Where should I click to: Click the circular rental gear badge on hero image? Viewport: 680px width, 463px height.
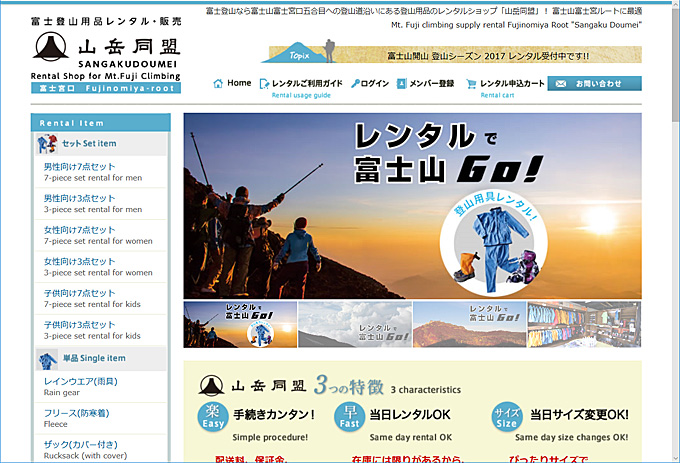coord(494,244)
